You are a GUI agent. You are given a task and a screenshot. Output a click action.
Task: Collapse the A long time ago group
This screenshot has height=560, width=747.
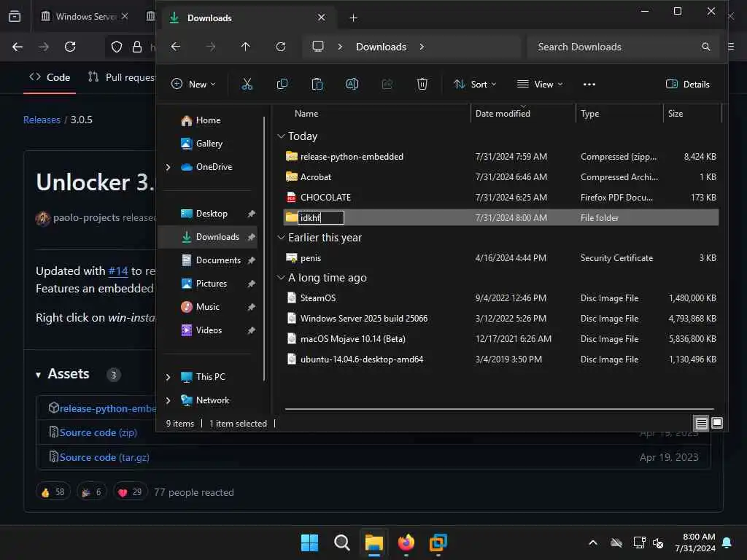click(x=281, y=278)
